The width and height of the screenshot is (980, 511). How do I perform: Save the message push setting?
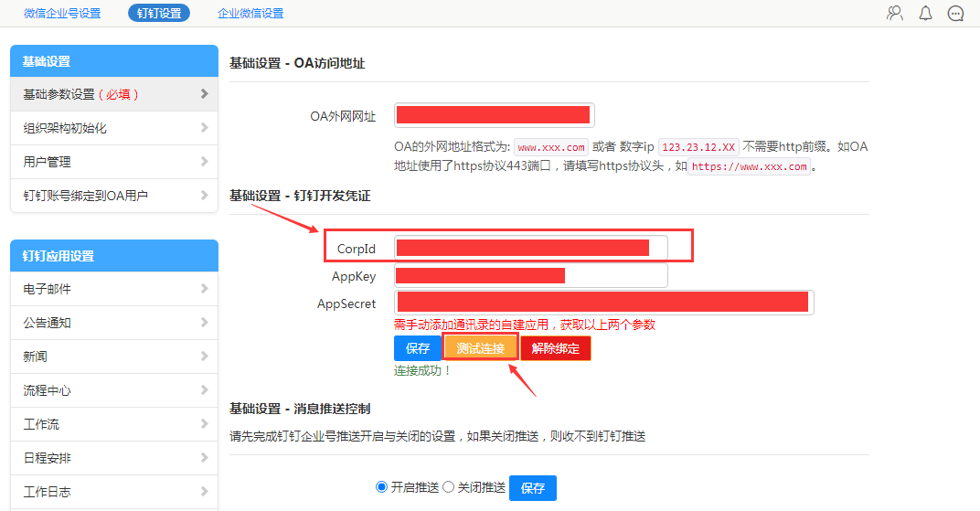pyautogui.click(x=532, y=488)
